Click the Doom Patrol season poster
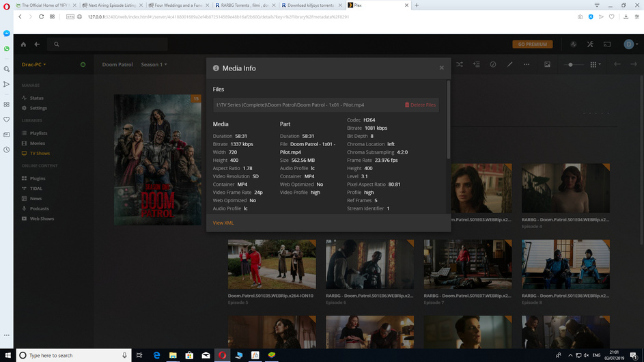This screenshot has width=644, height=362. tap(157, 159)
